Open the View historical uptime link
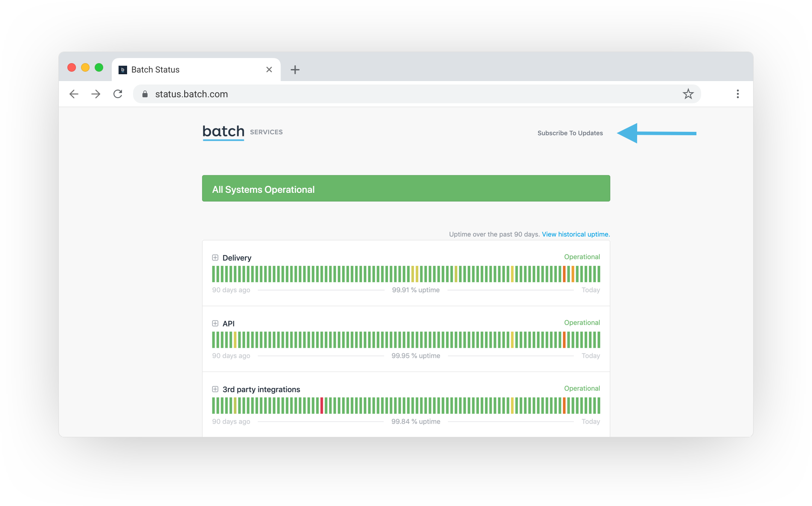The height and width of the screenshot is (506, 812). click(x=576, y=234)
